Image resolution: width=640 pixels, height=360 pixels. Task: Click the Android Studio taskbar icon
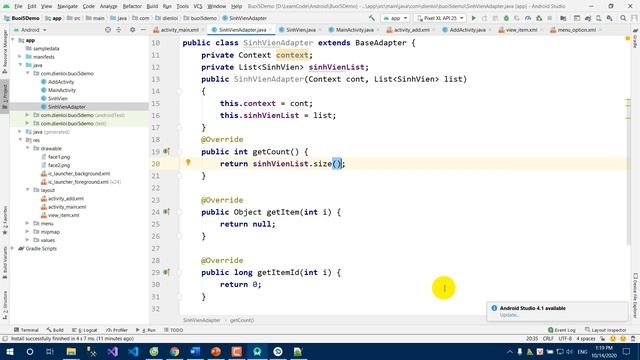click(x=257, y=351)
